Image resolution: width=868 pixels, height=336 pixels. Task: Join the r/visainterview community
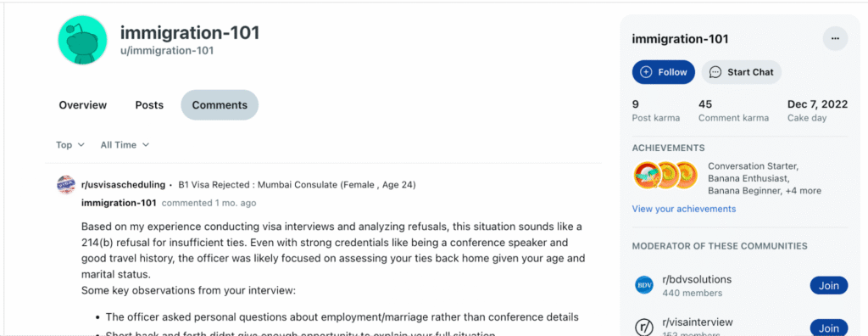[829, 328]
